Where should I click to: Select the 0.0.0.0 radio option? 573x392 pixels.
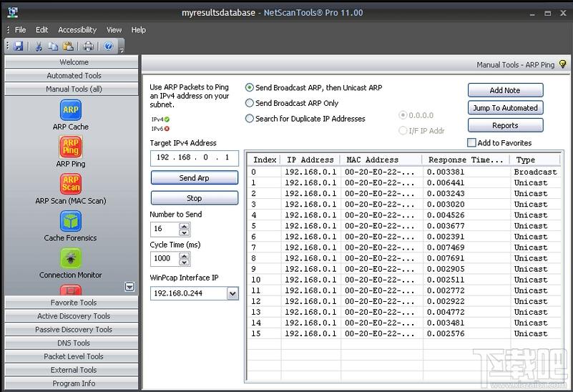(x=403, y=115)
